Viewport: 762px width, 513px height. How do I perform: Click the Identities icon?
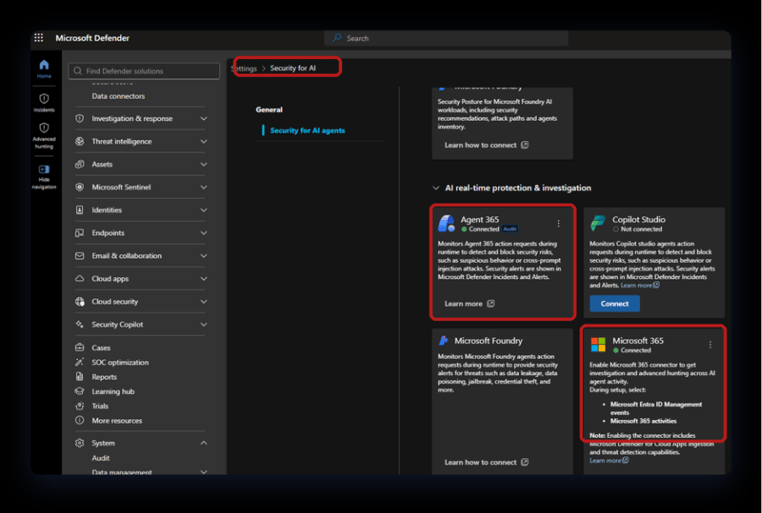[80, 210]
